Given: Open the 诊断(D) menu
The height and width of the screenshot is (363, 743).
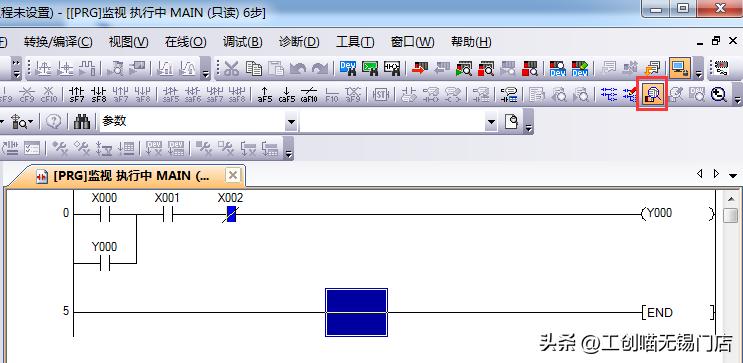Looking at the screenshot, I should tap(299, 42).
